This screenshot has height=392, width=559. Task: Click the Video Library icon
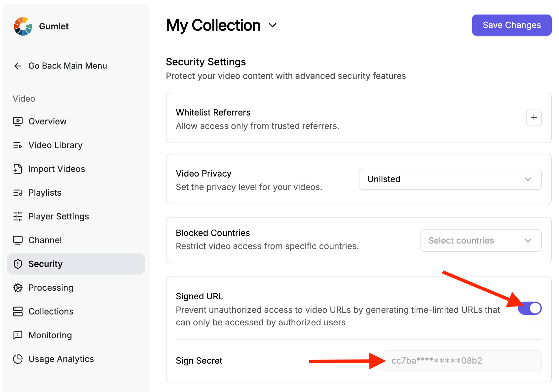pos(18,145)
